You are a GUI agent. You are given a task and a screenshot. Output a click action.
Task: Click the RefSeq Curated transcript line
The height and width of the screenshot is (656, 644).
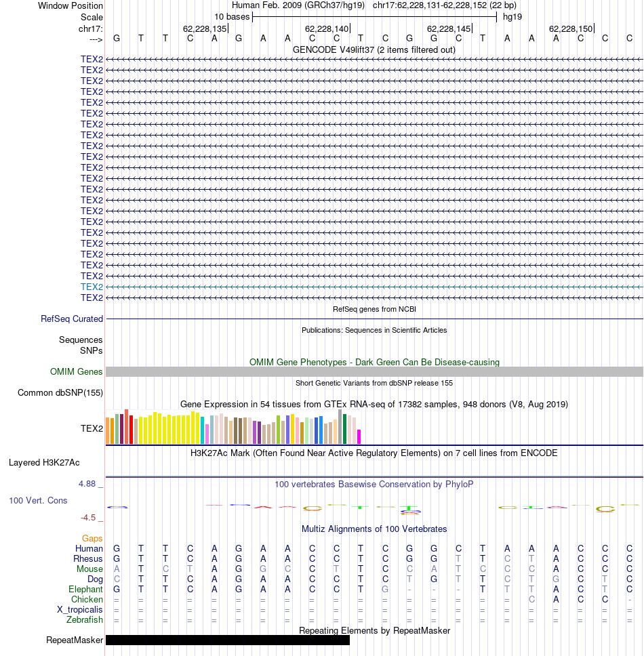(374, 319)
